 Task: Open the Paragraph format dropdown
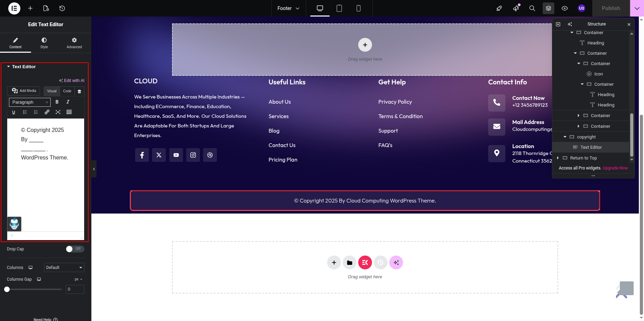tap(30, 102)
